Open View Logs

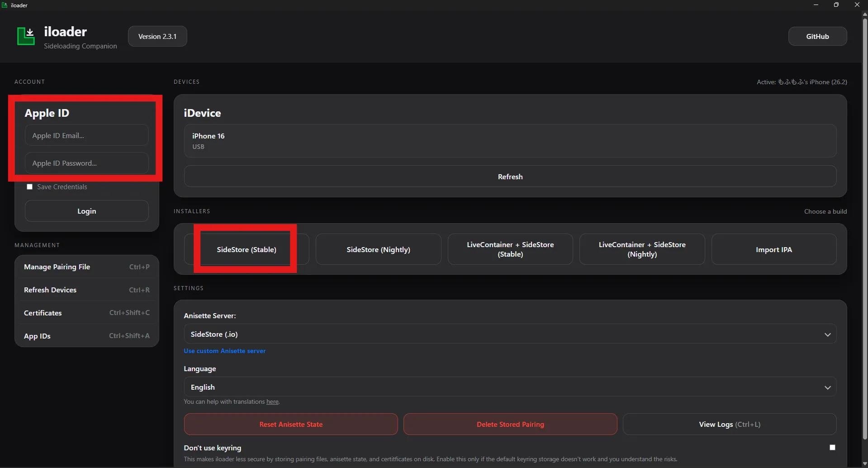point(730,424)
